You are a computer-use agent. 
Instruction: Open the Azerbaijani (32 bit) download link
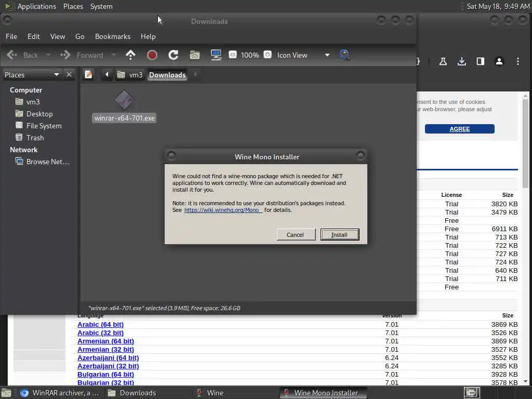(108, 366)
